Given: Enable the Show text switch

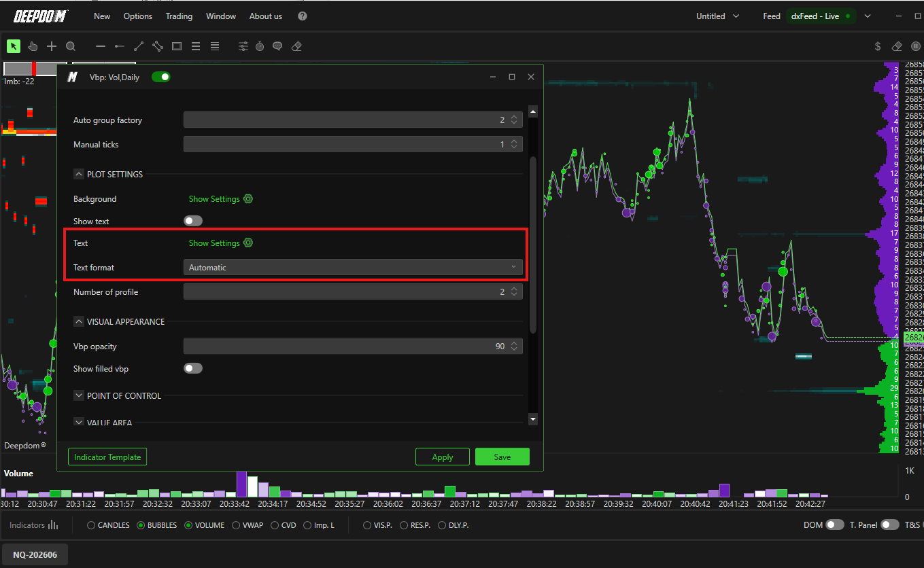Looking at the screenshot, I should tap(193, 221).
